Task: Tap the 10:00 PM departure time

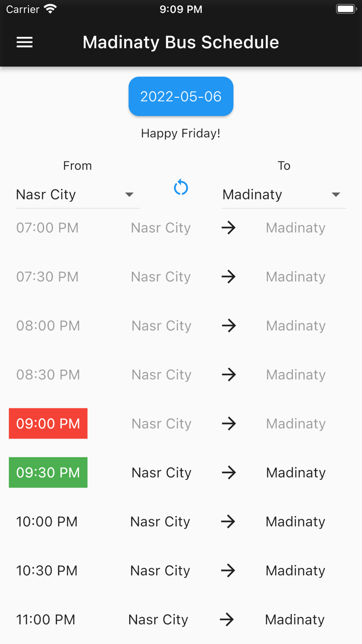Action: (x=47, y=521)
